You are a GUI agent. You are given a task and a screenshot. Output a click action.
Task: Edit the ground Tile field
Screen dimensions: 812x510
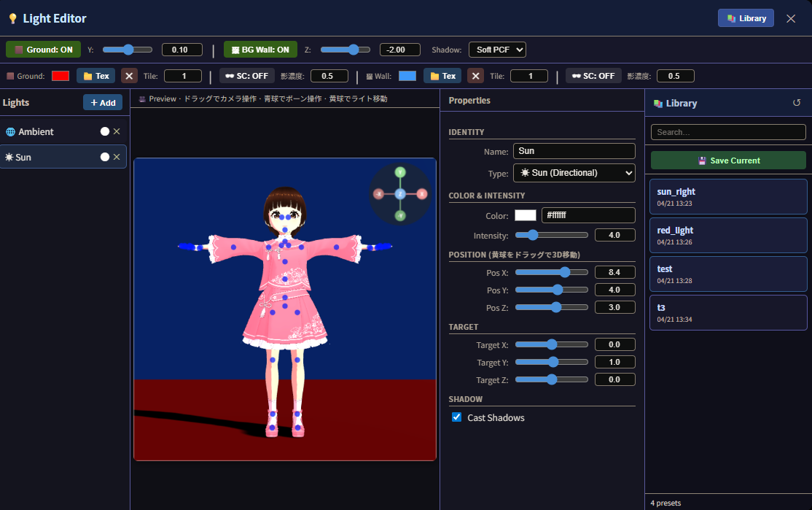(x=183, y=76)
